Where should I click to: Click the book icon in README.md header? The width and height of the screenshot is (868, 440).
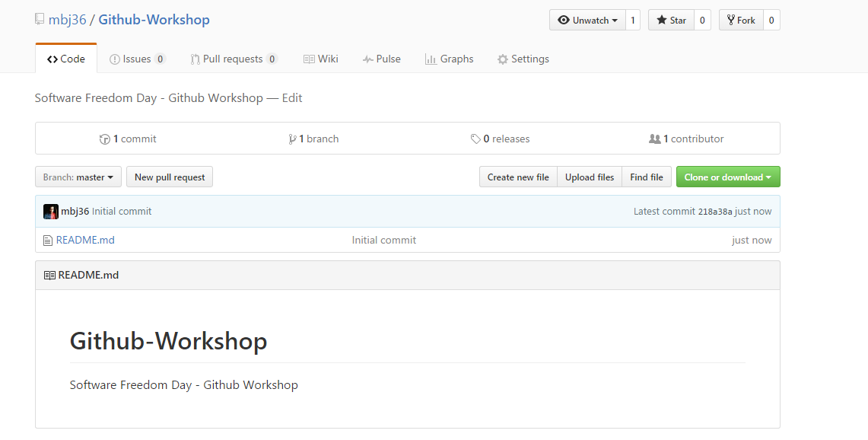tap(49, 276)
